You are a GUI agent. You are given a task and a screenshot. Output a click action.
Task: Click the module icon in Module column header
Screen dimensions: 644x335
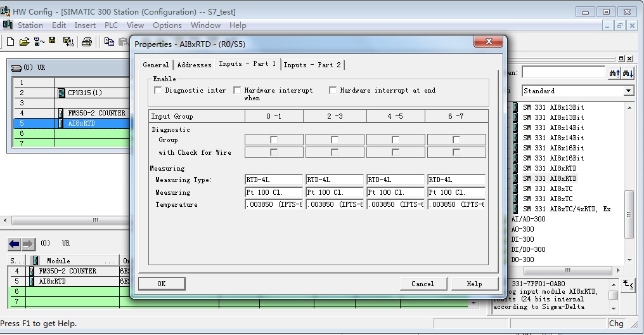click(35, 261)
